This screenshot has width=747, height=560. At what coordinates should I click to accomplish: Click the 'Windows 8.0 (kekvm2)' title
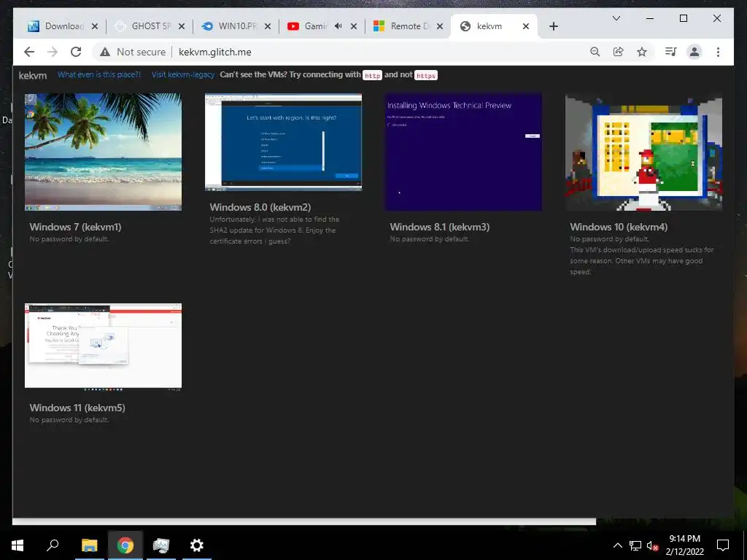tap(260, 207)
